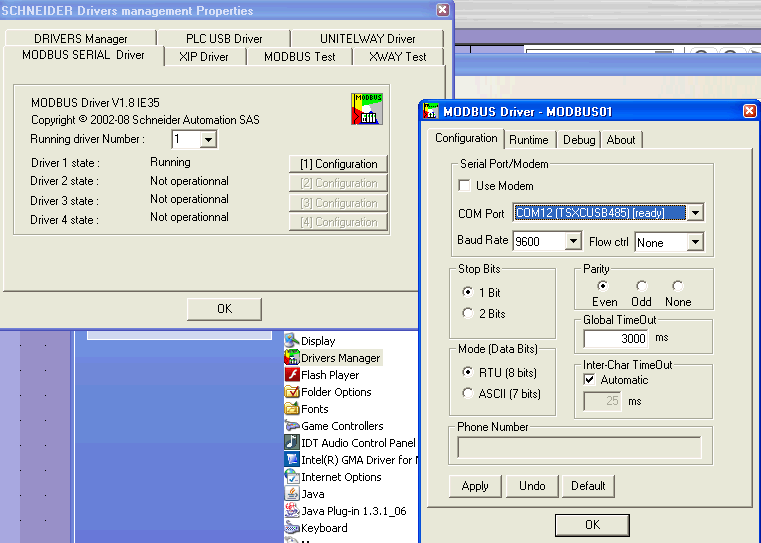
Task: Open the Game Controllers icon
Action: [292, 426]
